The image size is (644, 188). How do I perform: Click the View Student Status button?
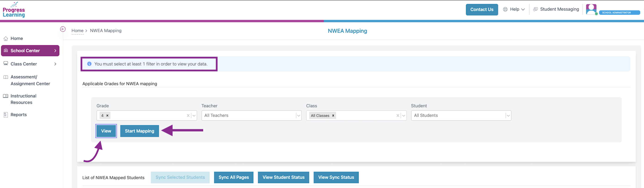[283, 178]
